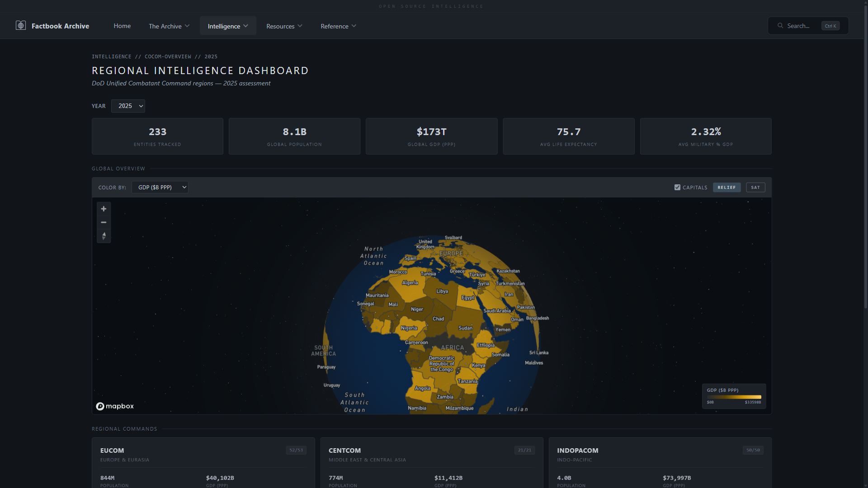868x488 pixels.
Task: Open the Resources menu
Action: (x=284, y=26)
